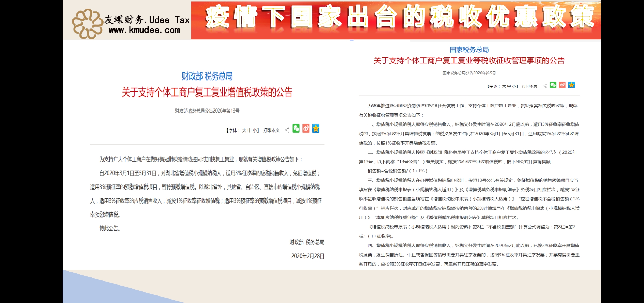Click the red title 关于支持个体工商户复工复业等税收征收管理事项的公告
Screen dimensions: 644x303
469,60
